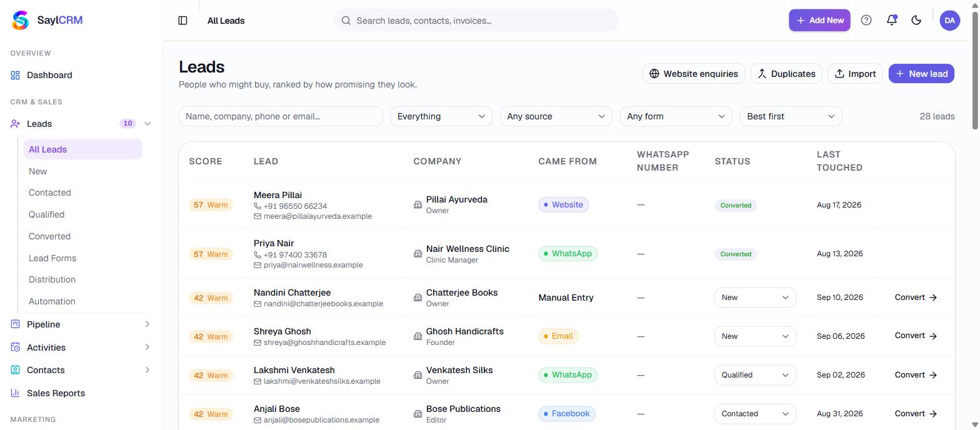
Task: Click the Activities calendar icon
Action: click(x=15, y=347)
